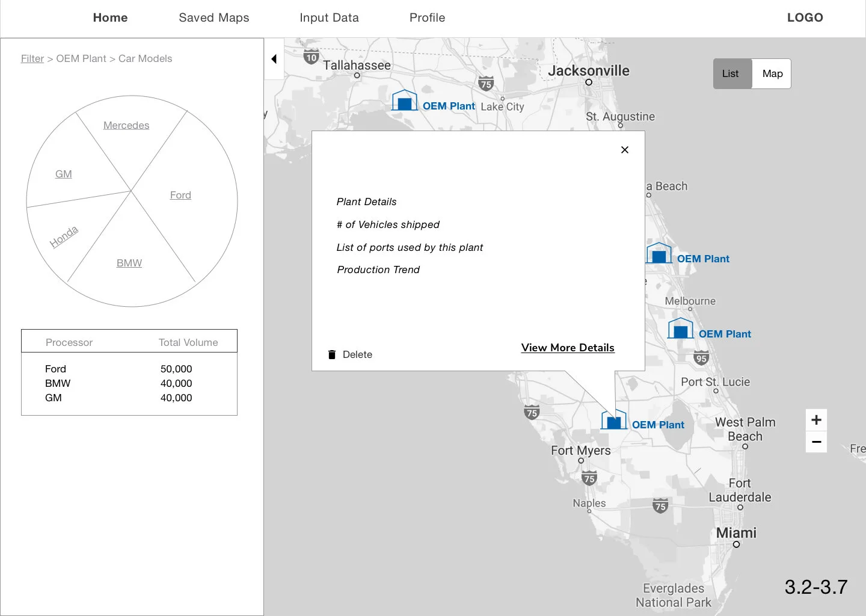Viewport: 866px width, 616px height.
Task: Select OEM Plant marker near Fort Myers
Action: click(x=614, y=419)
